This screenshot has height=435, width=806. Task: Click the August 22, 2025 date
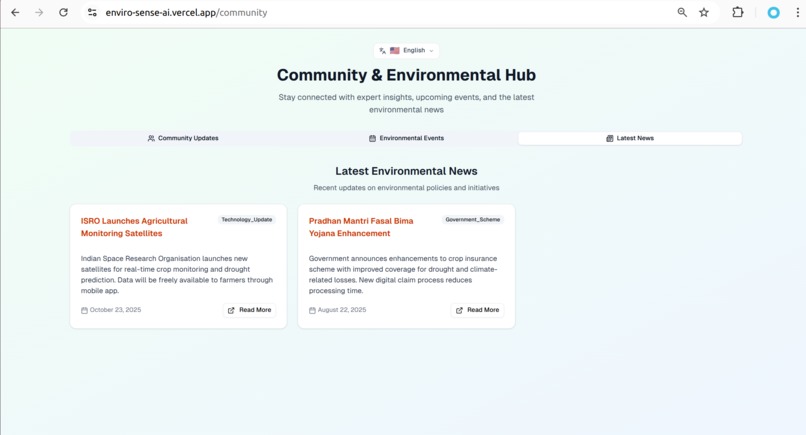pyautogui.click(x=342, y=310)
